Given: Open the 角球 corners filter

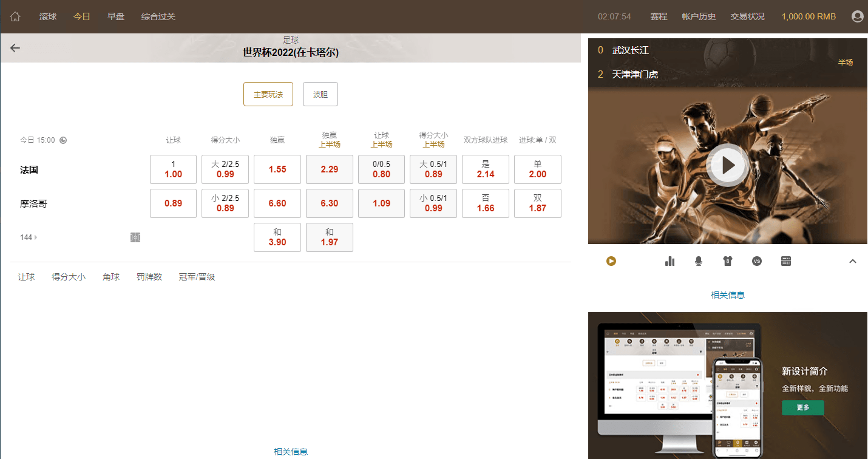Looking at the screenshot, I should tap(111, 277).
